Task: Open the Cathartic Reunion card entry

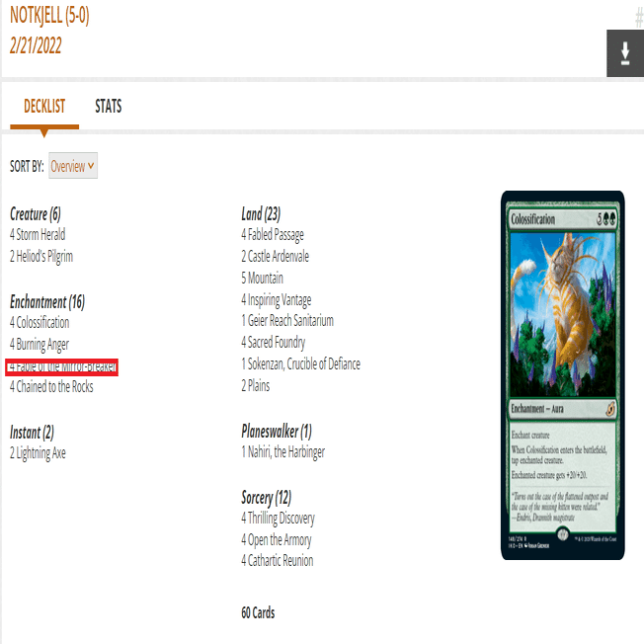Action: [278, 561]
